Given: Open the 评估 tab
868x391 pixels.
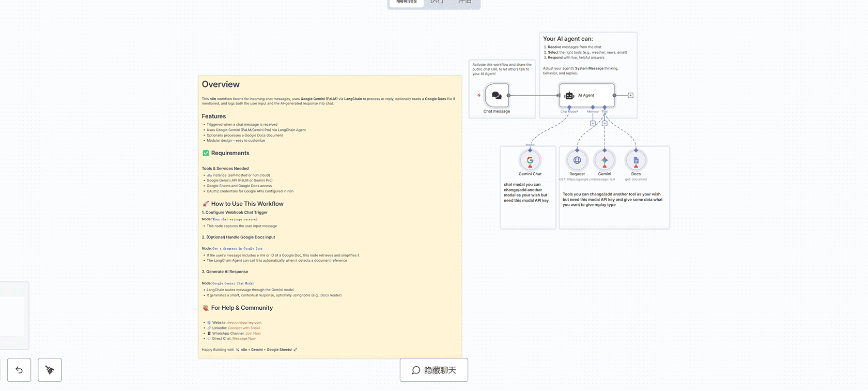Looking at the screenshot, I should tap(465, 2).
